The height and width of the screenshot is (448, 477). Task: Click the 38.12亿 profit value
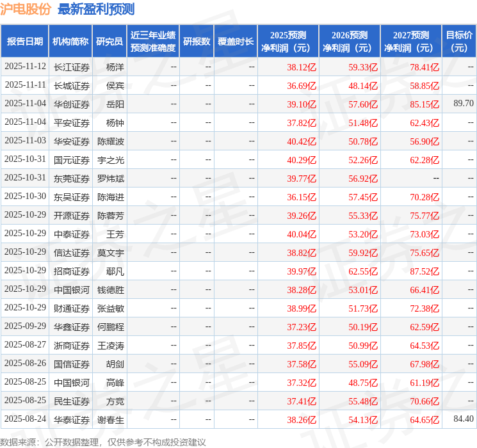[x=302, y=67]
